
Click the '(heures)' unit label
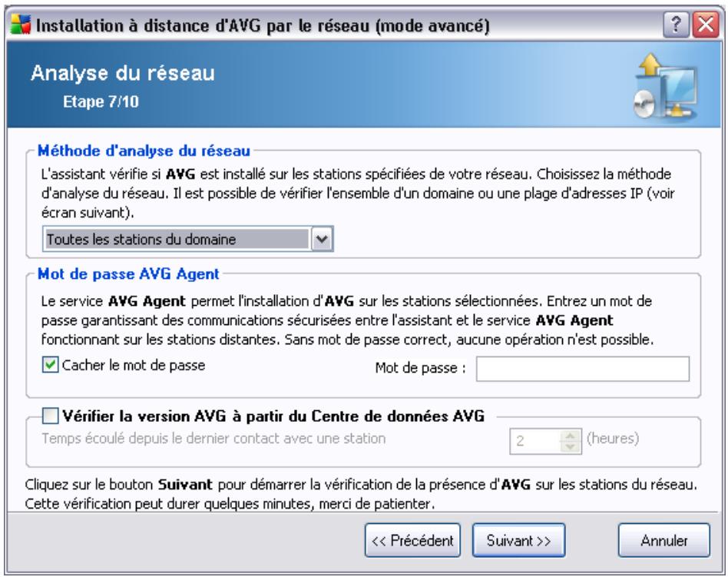click(x=613, y=438)
